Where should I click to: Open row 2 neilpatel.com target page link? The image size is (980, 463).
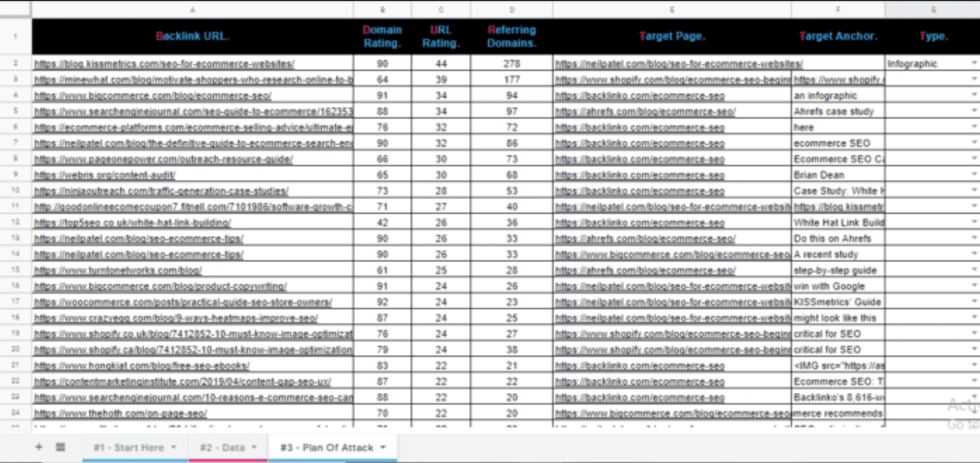coord(679,63)
